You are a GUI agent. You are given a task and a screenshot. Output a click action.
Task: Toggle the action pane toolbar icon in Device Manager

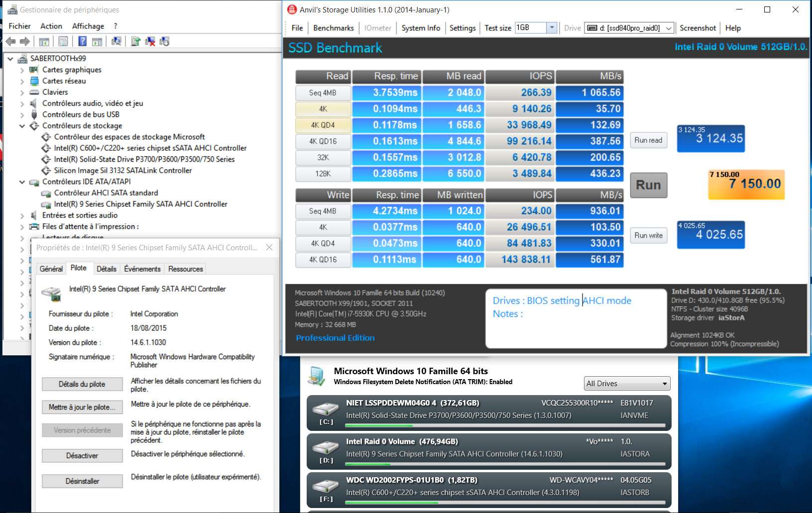[x=97, y=41]
